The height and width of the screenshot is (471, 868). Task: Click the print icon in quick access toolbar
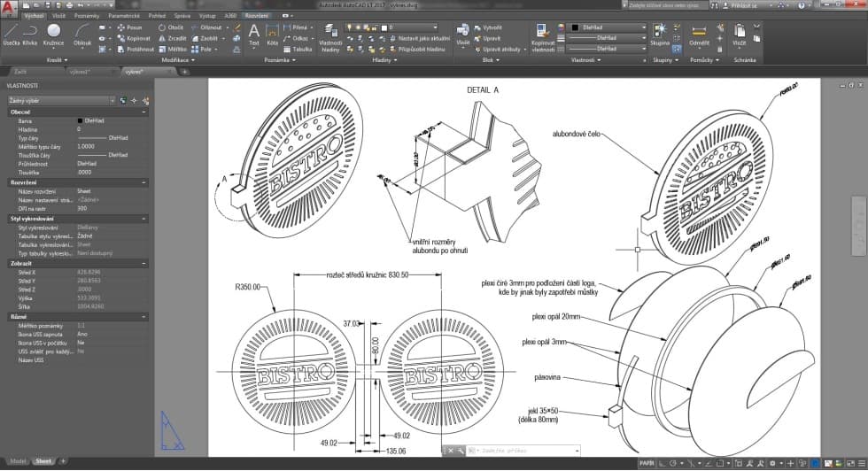coord(70,5)
